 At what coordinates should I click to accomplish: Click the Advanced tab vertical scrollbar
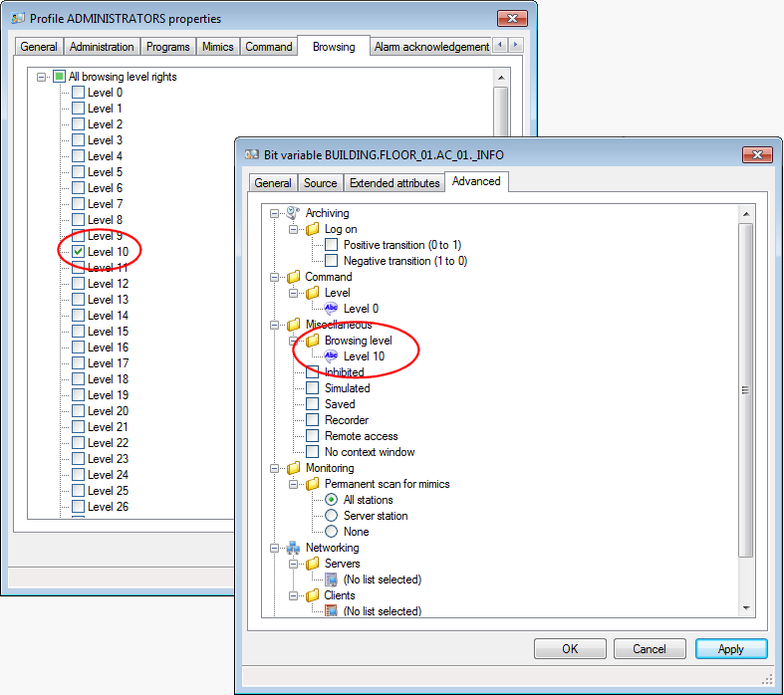(745, 390)
